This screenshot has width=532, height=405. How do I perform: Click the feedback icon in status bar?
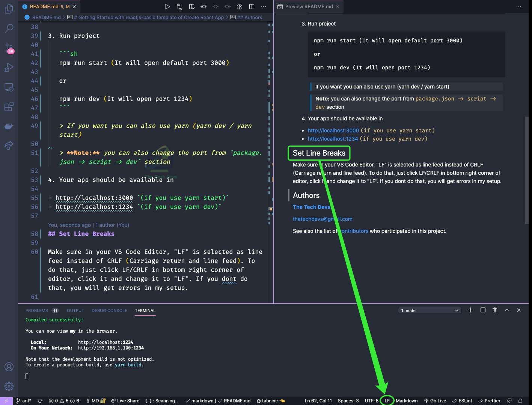pyautogui.click(x=509, y=401)
